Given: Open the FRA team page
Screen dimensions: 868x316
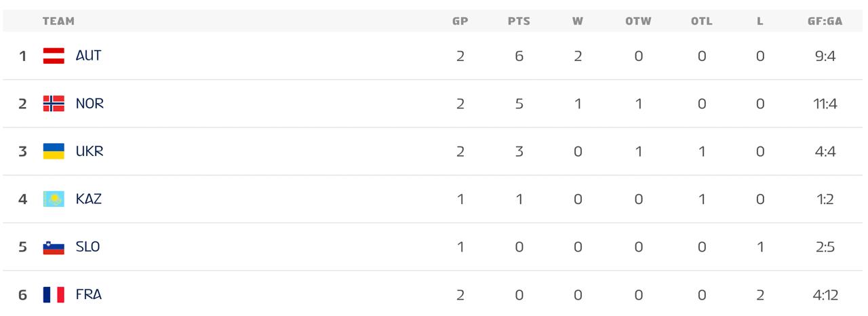Looking at the screenshot, I should 89,295.
